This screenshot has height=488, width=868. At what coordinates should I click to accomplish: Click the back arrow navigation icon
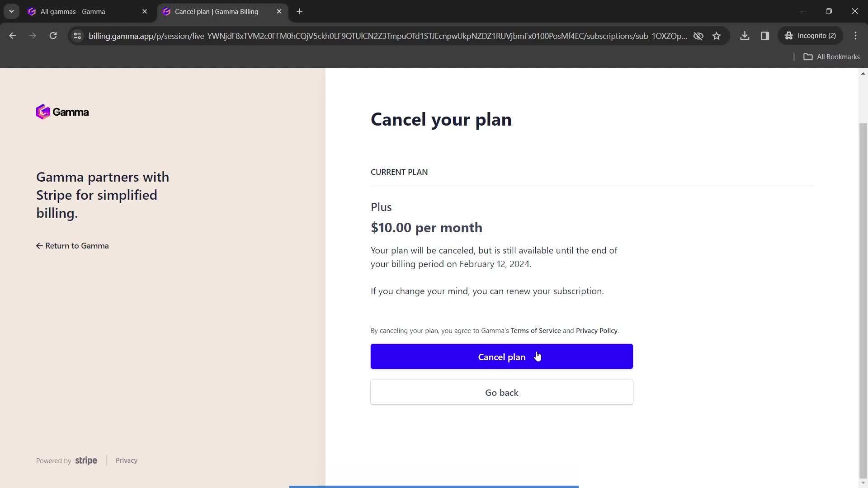click(13, 36)
